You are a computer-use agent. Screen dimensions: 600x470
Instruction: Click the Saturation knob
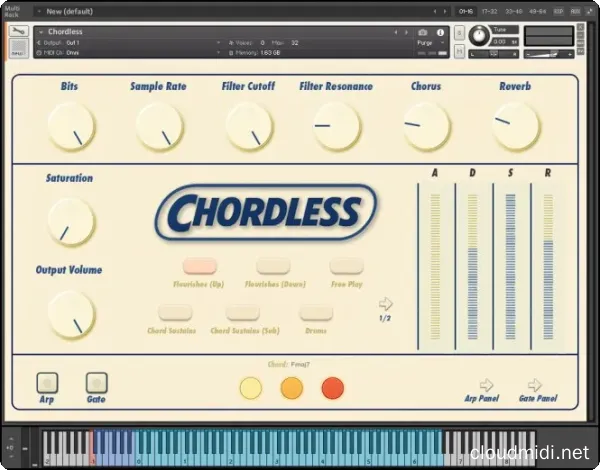pos(70,220)
